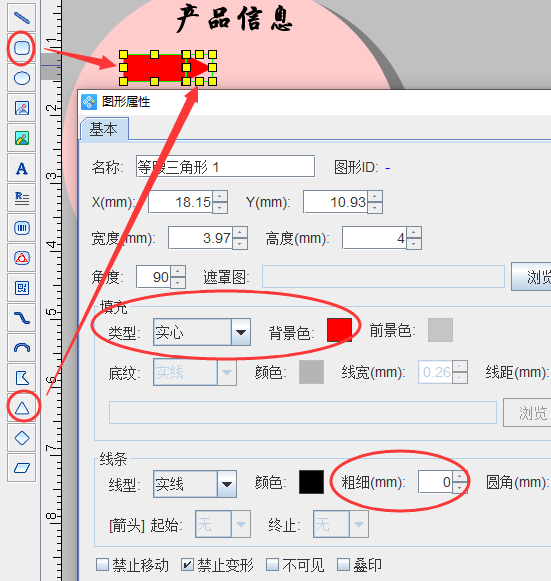Open the fill 类型 dropdown showing 实心
The height and width of the screenshot is (581, 551).
click(x=202, y=332)
